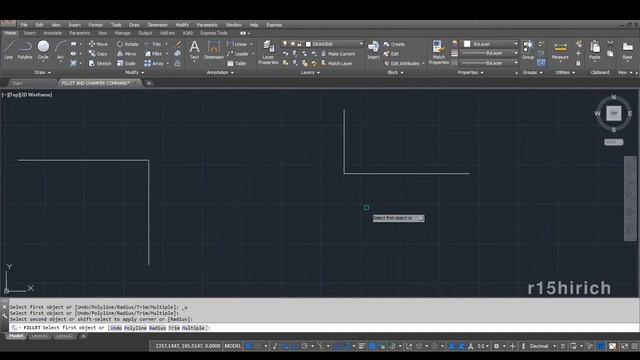The width and height of the screenshot is (640, 360).
Task: Open the Express menu
Action: (274, 25)
